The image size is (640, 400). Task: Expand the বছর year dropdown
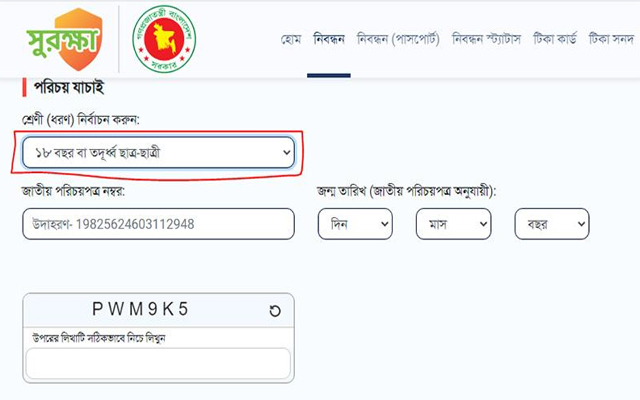[552, 224]
